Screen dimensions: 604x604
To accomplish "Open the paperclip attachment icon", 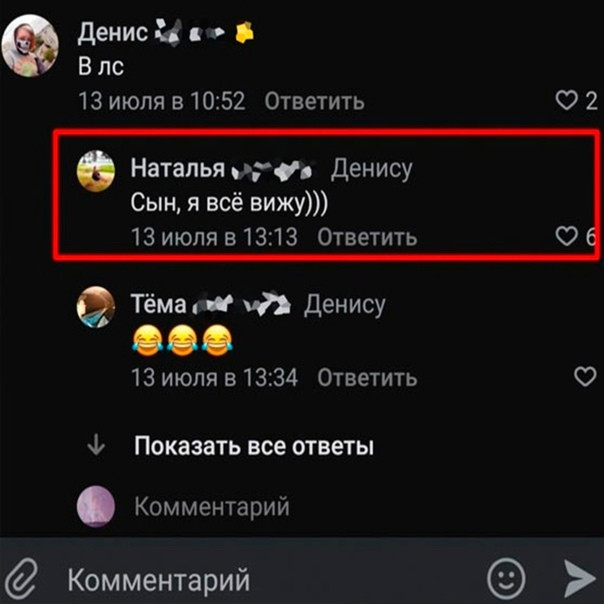I will tap(22, 580).
